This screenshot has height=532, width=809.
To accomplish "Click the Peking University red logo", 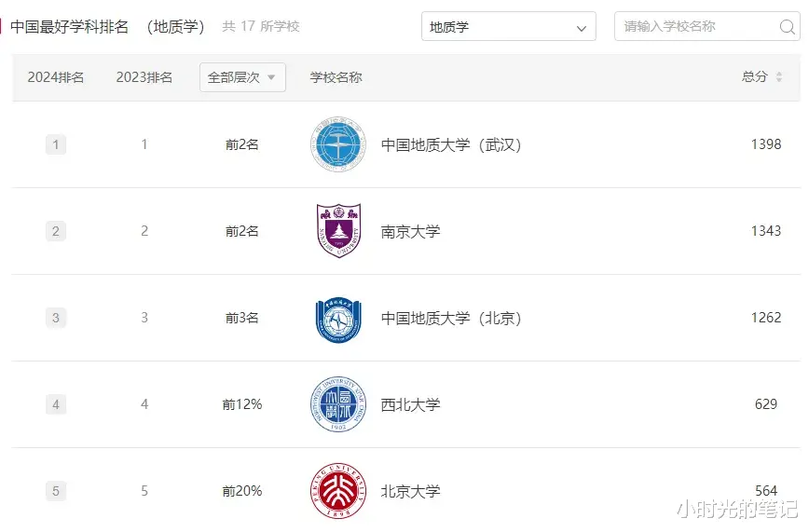I will coord(337,491).
